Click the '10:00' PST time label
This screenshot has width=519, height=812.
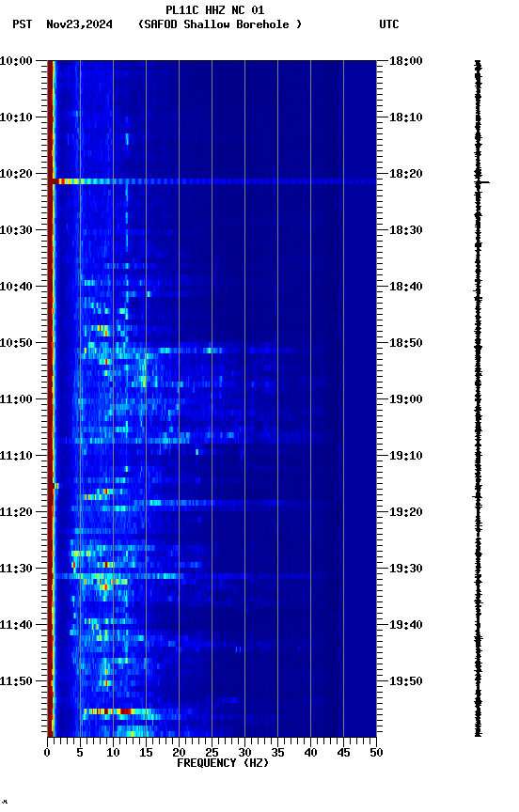pos(16,61)
